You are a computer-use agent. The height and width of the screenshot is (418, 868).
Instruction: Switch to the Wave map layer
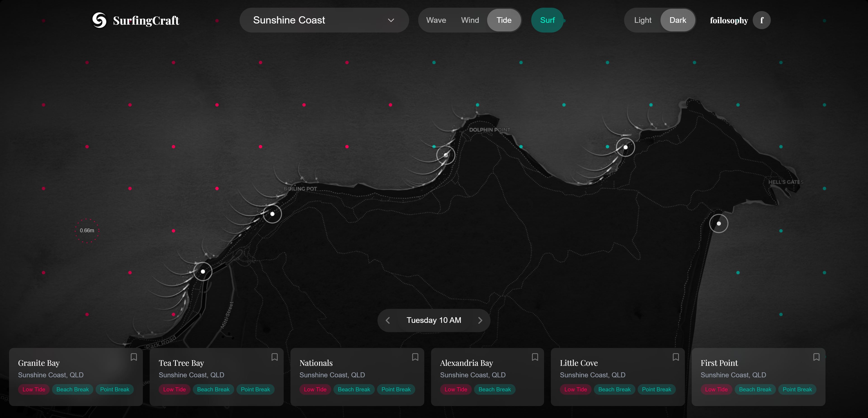pyautogui.click(x=436, y=20)
